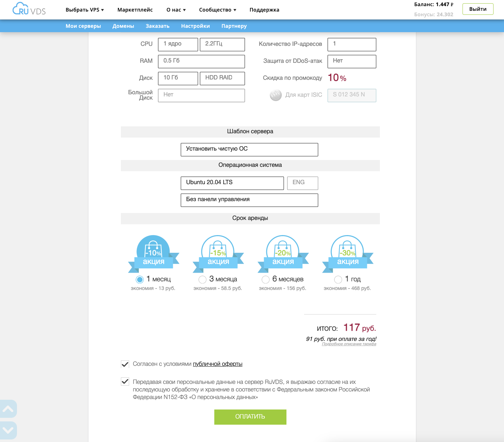
Task: Open the IP address count dropdown
Action: (x=352, y=44)
